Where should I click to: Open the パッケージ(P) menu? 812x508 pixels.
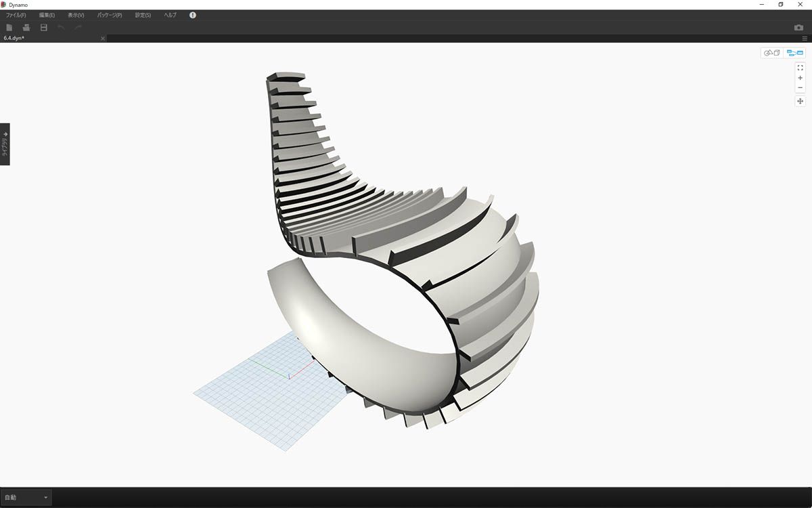pos(110,15)
